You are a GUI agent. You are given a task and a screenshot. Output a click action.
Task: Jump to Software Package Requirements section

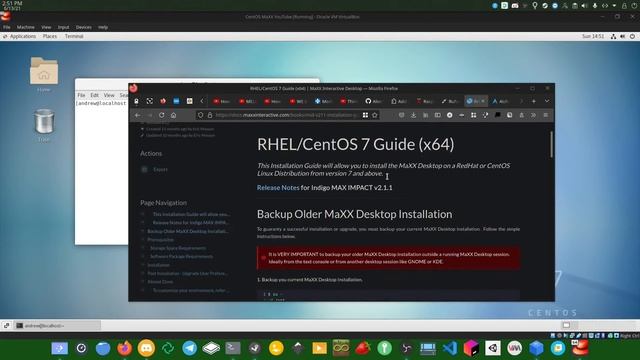pos(181,256)
